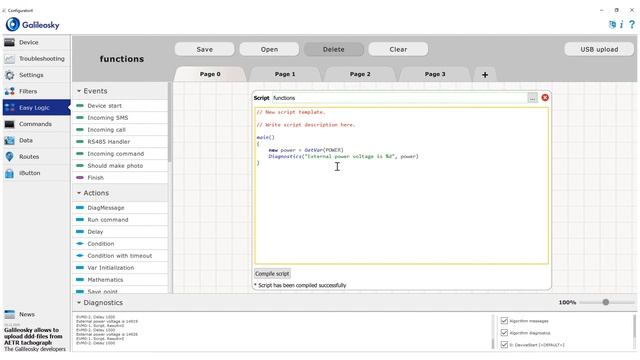Screen dimensions: 640x360
Task: Click the 'functions' algorithm title text
Action: (x=122, y=59)
